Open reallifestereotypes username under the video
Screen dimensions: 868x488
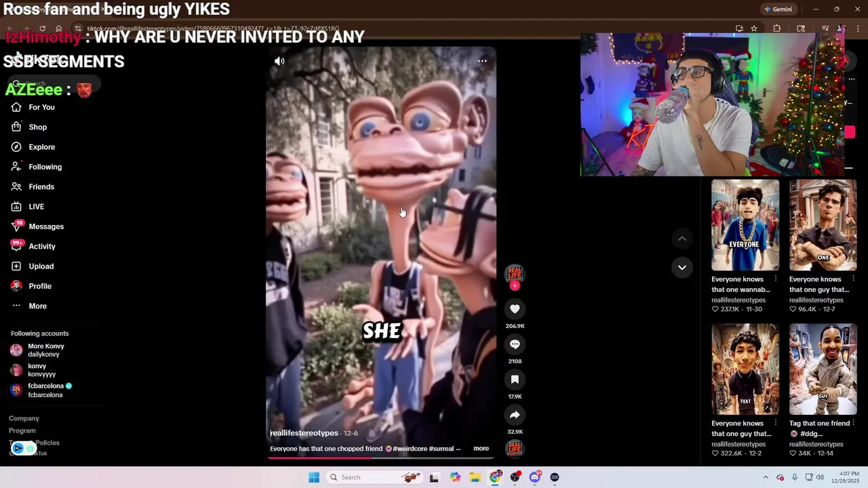(304, 433)
